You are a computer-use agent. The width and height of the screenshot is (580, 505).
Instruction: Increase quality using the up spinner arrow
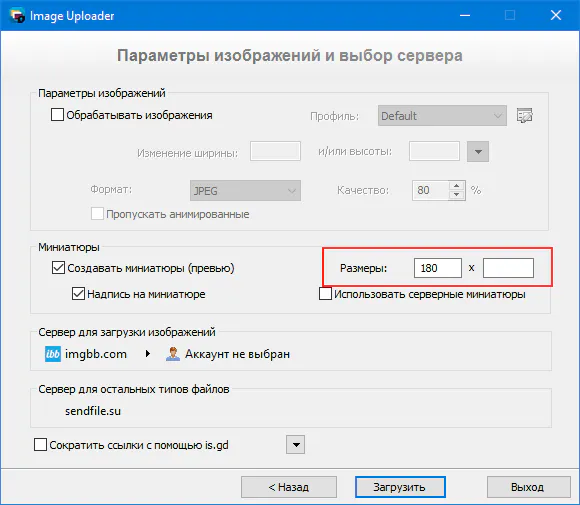[457, 186]
